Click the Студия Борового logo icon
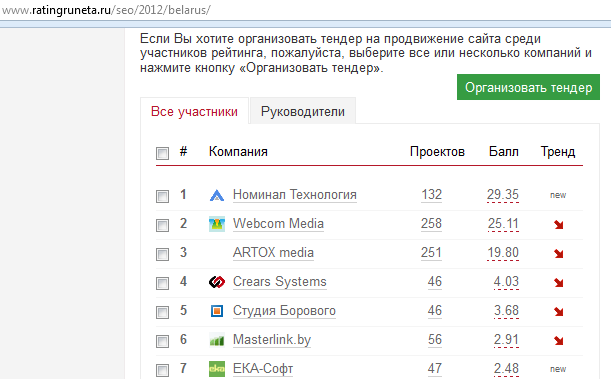This screenshot has width=611, height=379. click(x=217, y=311)
